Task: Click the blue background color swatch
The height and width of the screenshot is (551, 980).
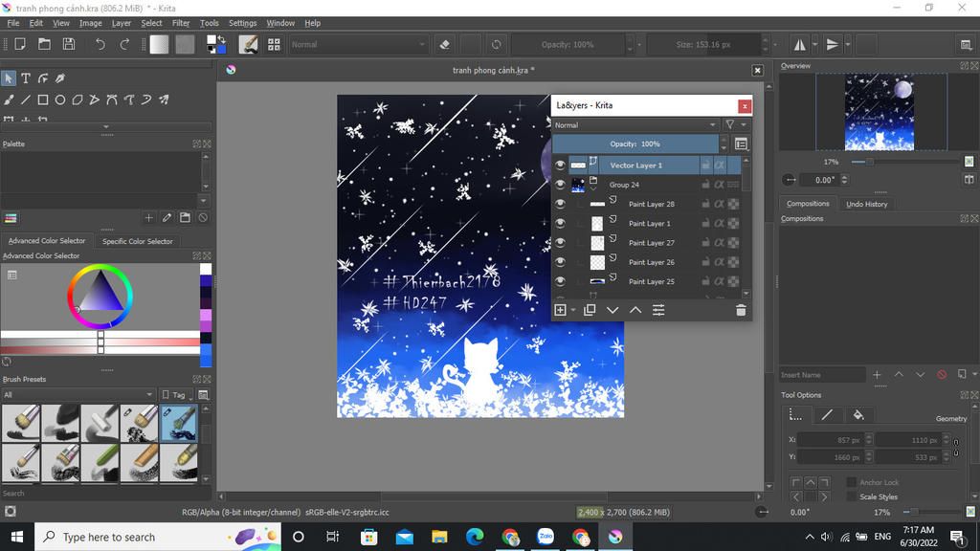Action: [221, 49]
